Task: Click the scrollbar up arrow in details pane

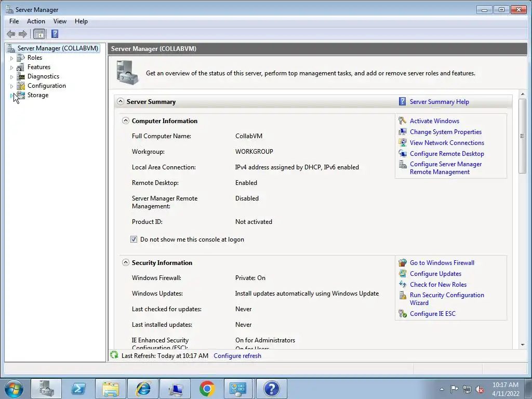Action: 522,94
